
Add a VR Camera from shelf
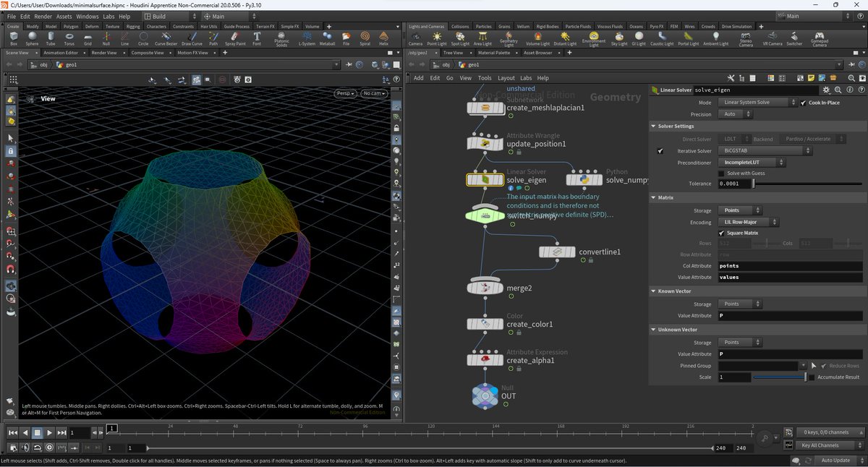point(774,38)
